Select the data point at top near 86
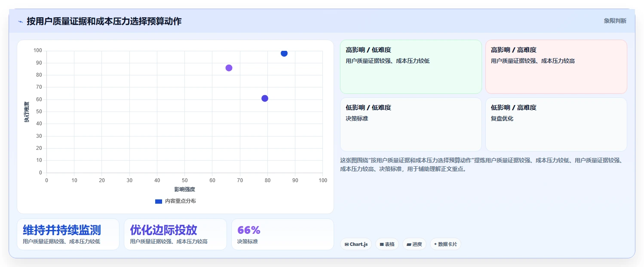This screenshot has width=644, height=267. pyautogui.click(x=284, y=53)
